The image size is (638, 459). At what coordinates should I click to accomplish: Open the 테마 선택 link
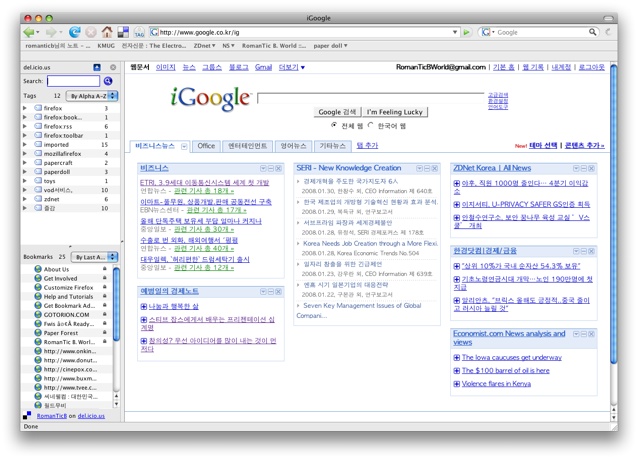click(543, 145)
